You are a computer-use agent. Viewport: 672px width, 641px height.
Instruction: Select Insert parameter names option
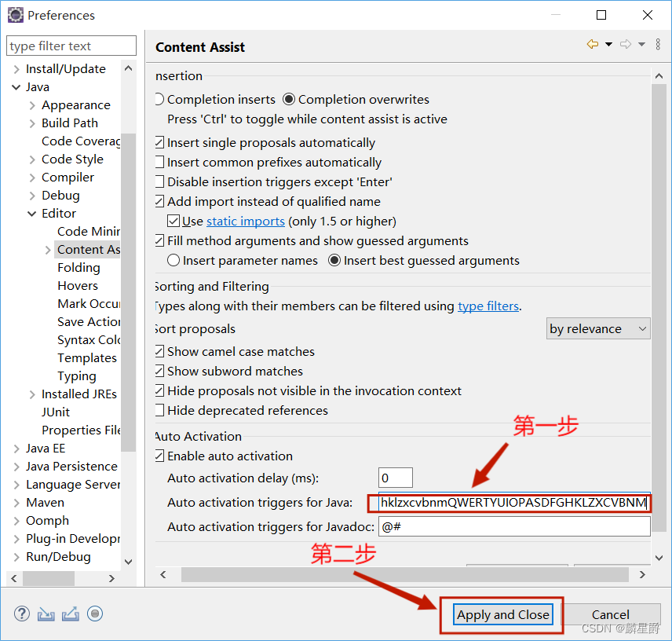(x=173, y=260)
